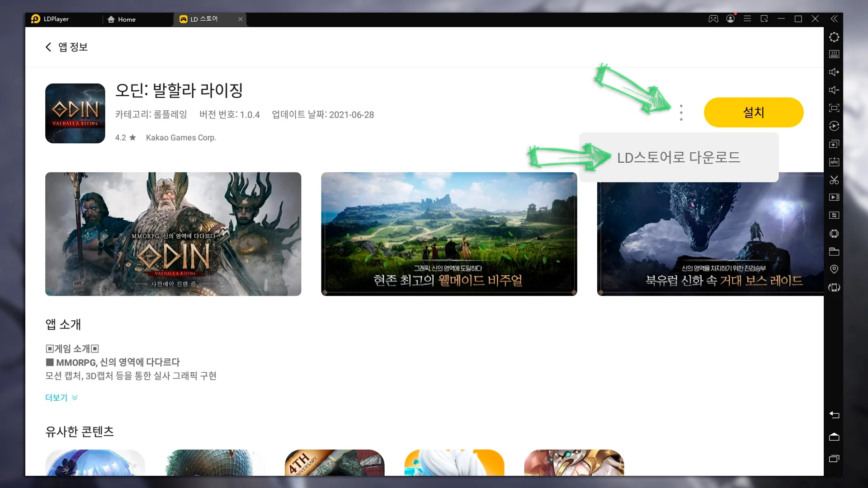Viewport: 868px width, 488px height.
Task: Start video recorder from sidebar
Action: click(834, 197)
